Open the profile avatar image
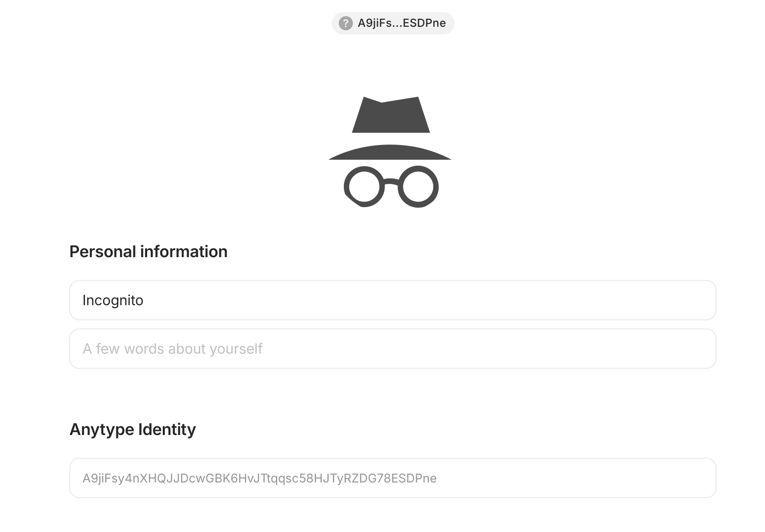The image size is (765, 532). 390,152
